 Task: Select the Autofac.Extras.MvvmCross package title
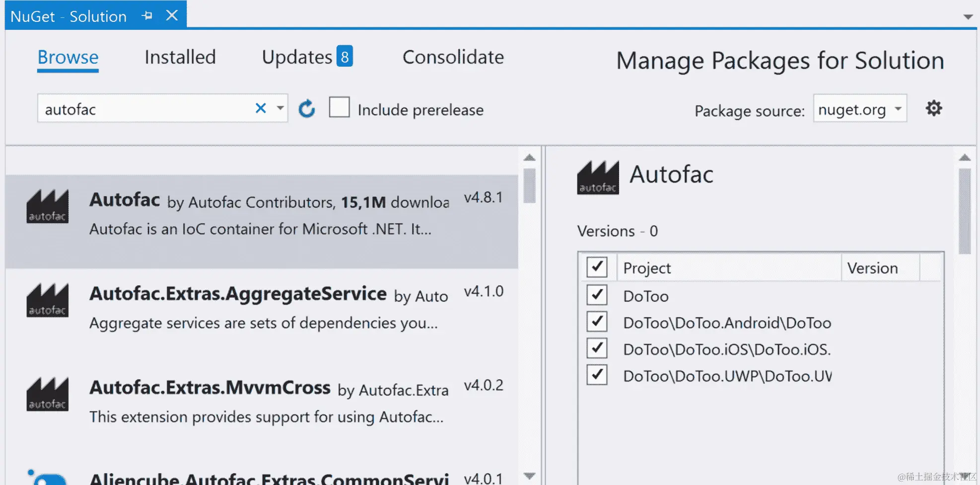[x=210, y=388]
